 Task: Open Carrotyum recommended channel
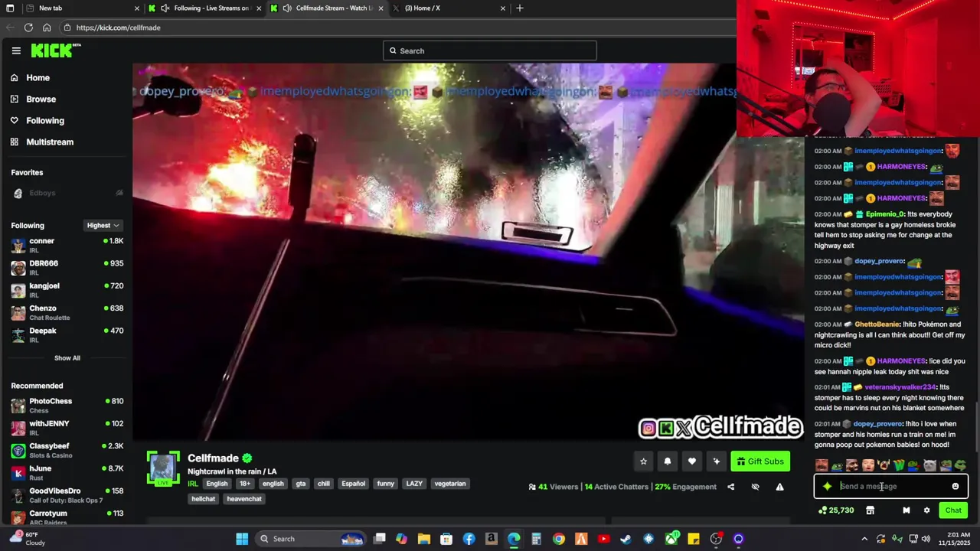click(67, 517)
